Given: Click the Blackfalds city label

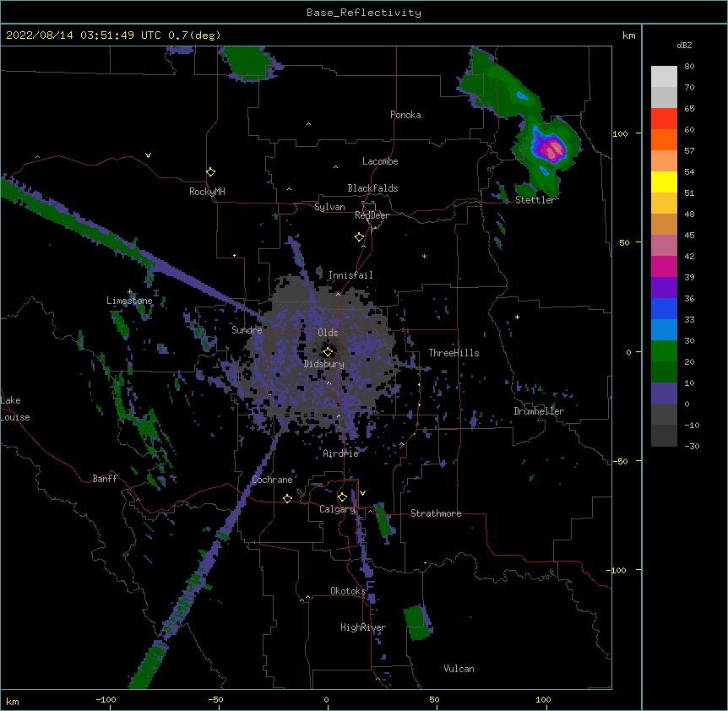Looking at the screenshot, I should click(x=372, y=188).
